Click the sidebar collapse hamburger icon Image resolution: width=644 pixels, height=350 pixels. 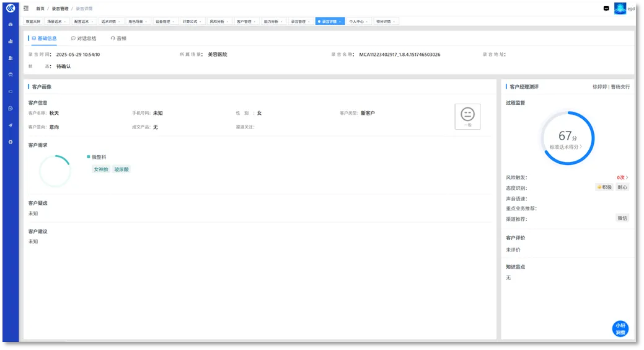click(x=26, y=8)
